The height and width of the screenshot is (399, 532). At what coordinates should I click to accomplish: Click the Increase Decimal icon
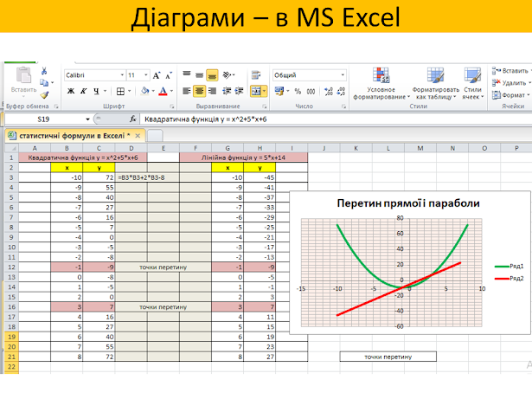tap(329, 91)
